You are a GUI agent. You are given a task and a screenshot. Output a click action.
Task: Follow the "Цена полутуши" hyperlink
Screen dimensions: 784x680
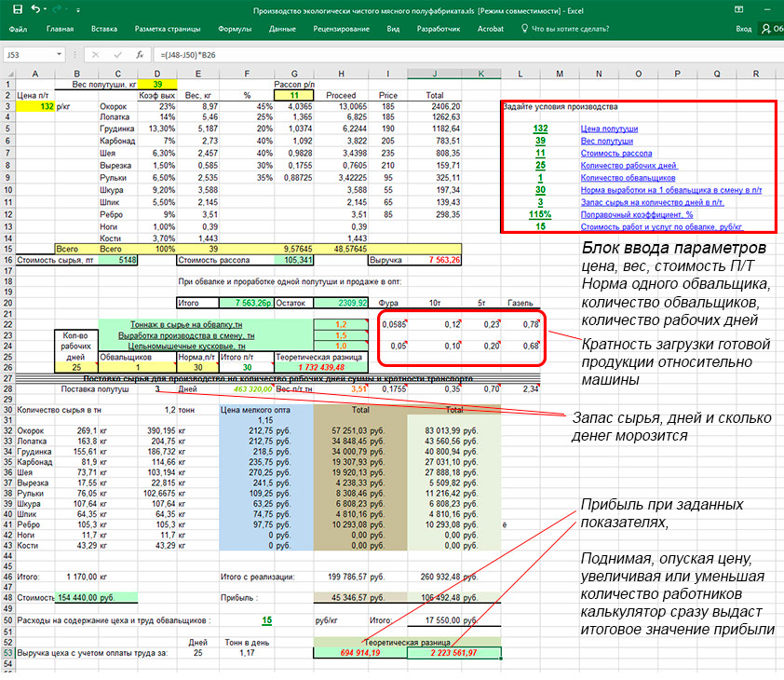(x=610, y=129)
